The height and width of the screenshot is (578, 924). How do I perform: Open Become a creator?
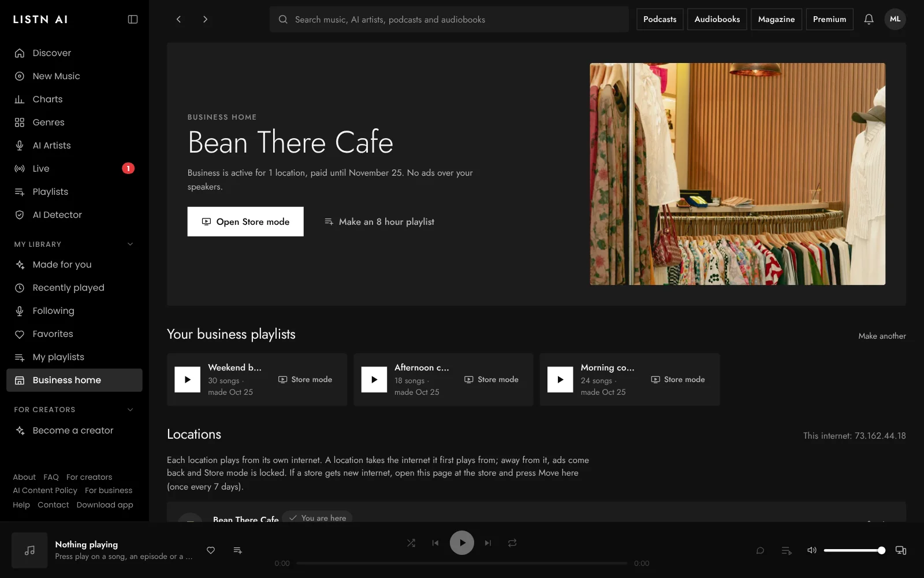[74, 430]
